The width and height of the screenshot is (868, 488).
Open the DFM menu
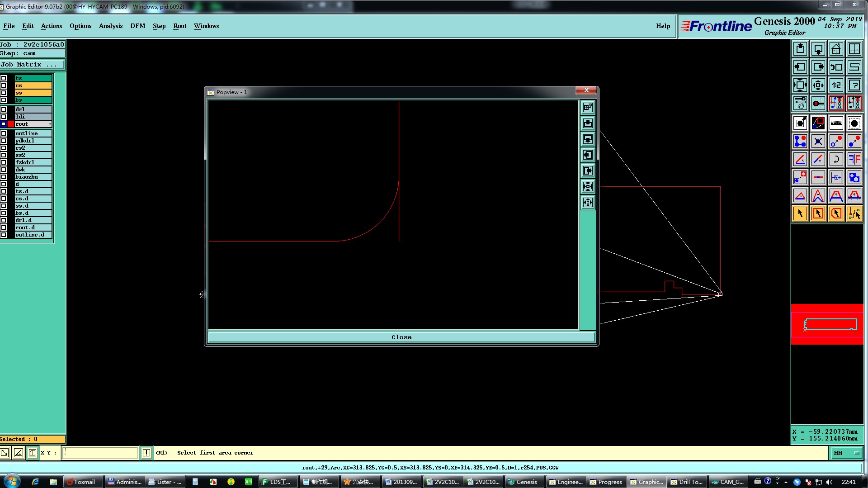[138, 26]
